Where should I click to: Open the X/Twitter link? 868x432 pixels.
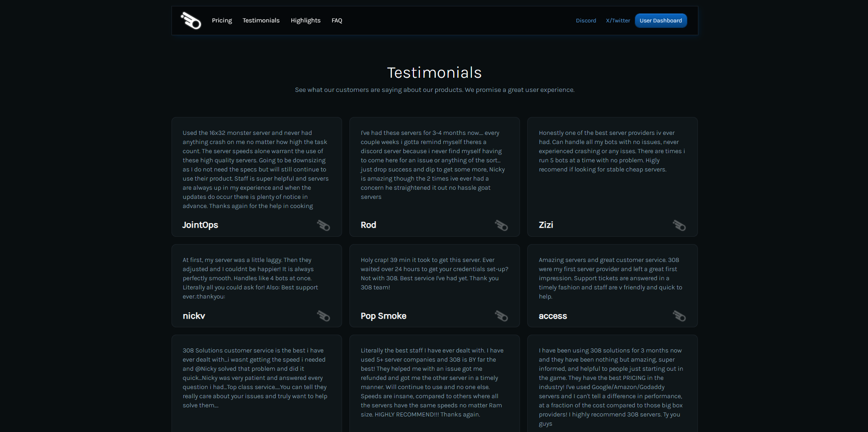click(618, 21)
